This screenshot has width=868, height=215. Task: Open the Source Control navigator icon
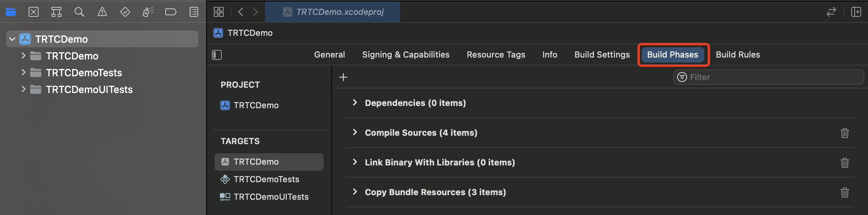click(x=34, y=12)
